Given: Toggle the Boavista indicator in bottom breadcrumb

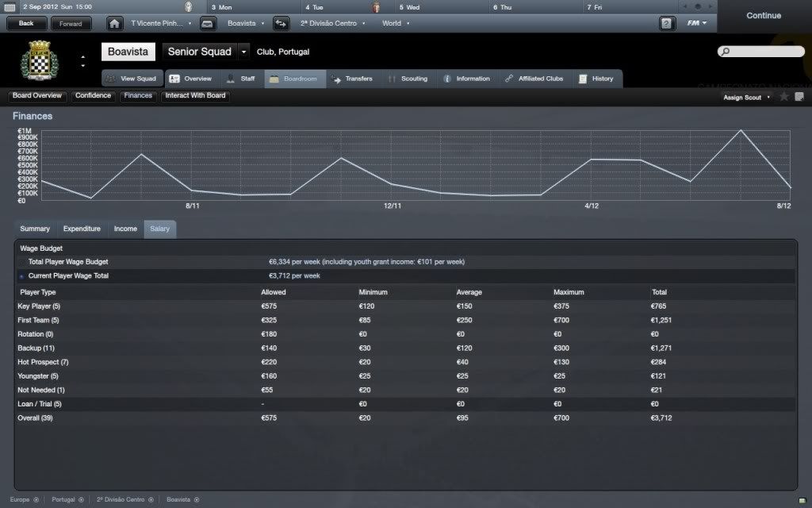Looking at the screenshot, I should (x=197, y=500).
